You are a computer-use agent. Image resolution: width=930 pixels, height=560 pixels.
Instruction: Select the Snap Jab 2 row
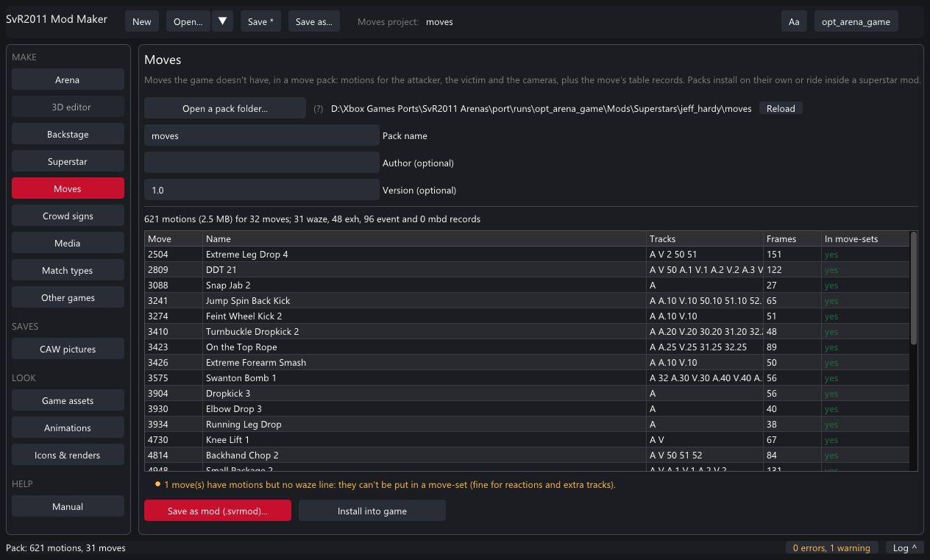tap(527, 285)
